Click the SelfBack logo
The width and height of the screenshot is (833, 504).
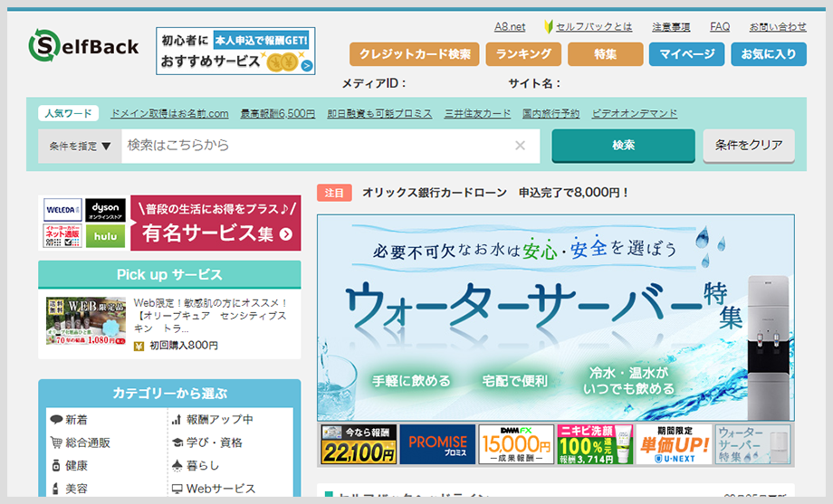point(83,45)
